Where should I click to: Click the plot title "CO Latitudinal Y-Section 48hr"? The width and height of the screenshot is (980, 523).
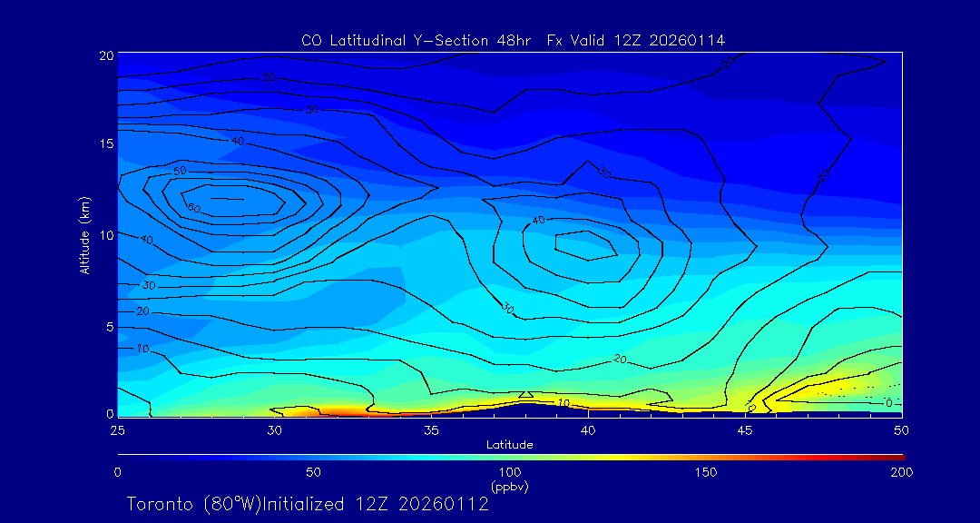[x=416, y=41]
